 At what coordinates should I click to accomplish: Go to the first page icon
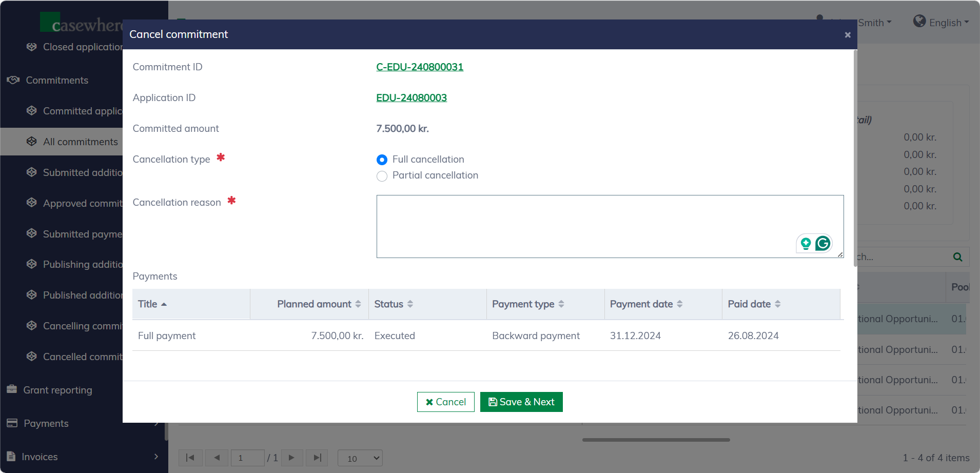(x=190, y=458)
